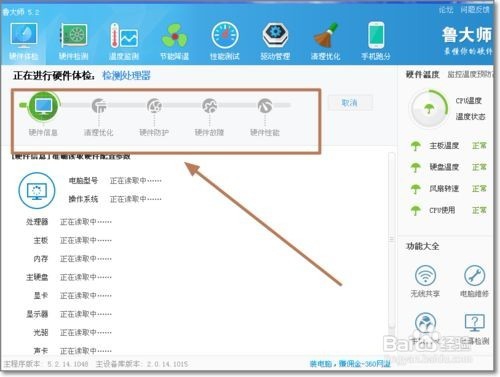Screen dimensions: 500x377
Task: Click the 处理器 reading row
Action: (x=69, y=222)
